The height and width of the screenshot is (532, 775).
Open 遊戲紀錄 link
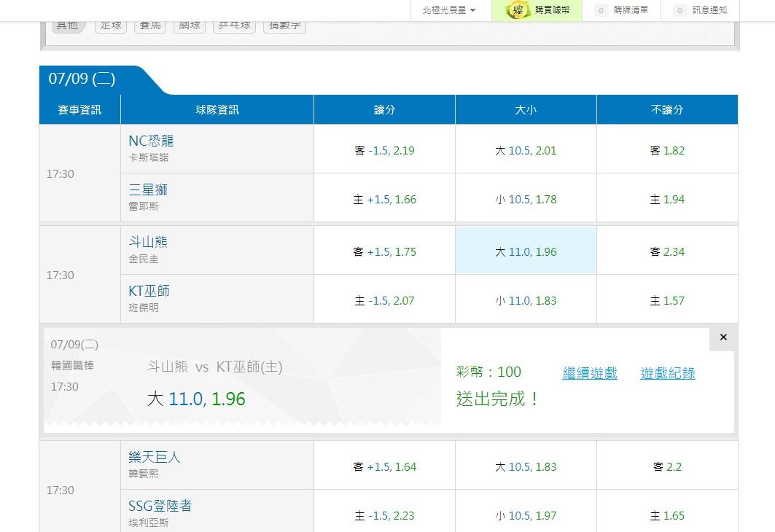[667, 373]
